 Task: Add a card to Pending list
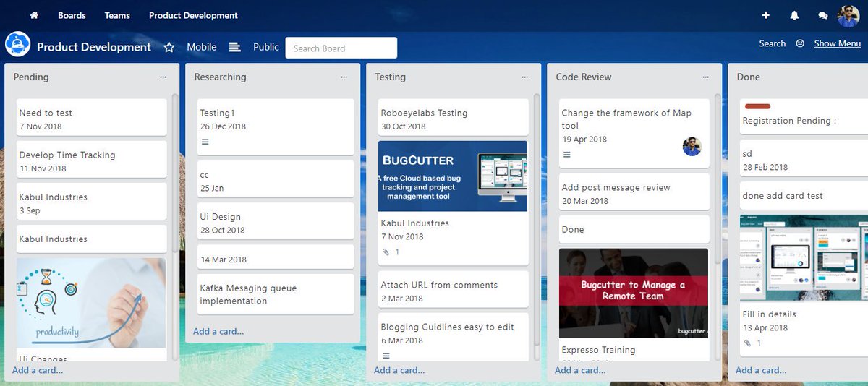(x=38, y=370)
